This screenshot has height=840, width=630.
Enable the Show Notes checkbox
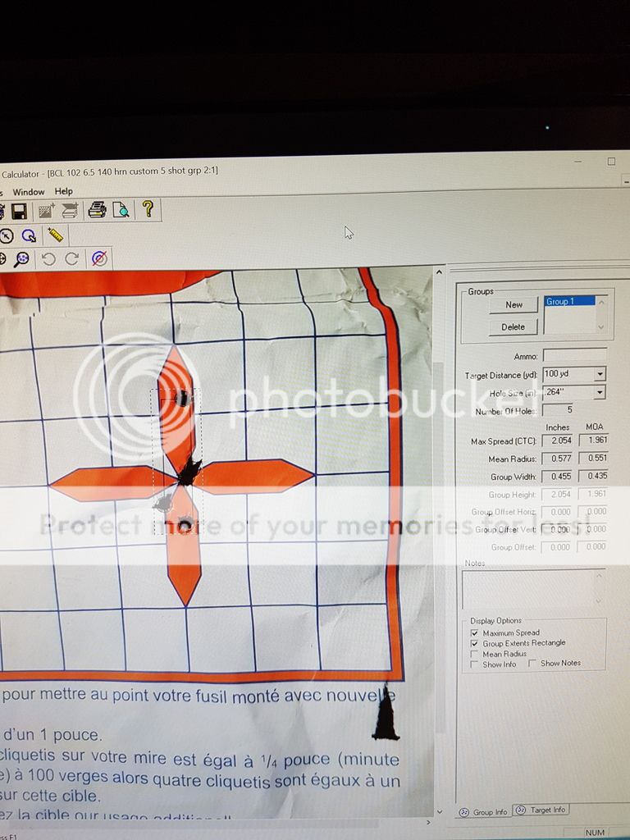point(532,664)
